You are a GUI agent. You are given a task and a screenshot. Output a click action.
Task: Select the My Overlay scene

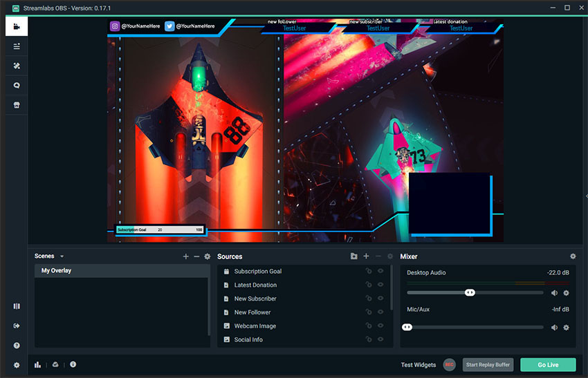click(122, 270)
